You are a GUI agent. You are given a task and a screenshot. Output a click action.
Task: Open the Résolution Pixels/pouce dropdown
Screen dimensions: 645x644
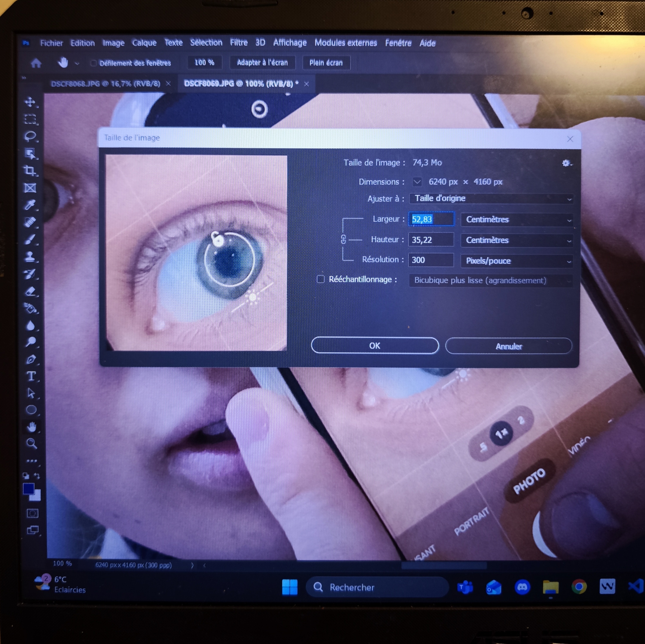tap(517, 261)
